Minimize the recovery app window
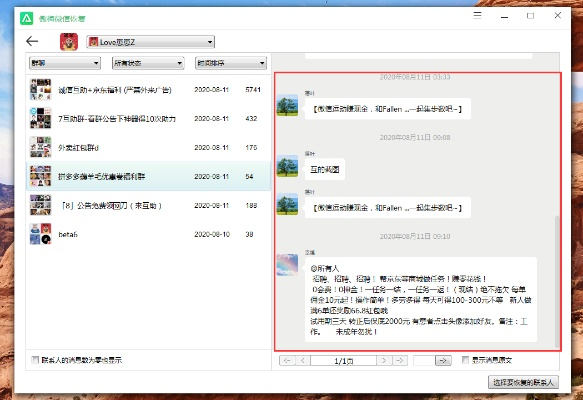 [x=504, y=16]
